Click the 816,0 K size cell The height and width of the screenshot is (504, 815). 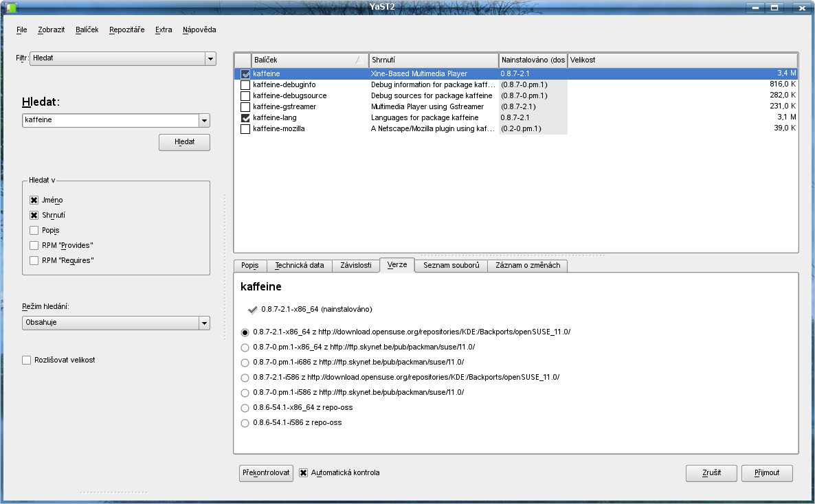[782, 84]
